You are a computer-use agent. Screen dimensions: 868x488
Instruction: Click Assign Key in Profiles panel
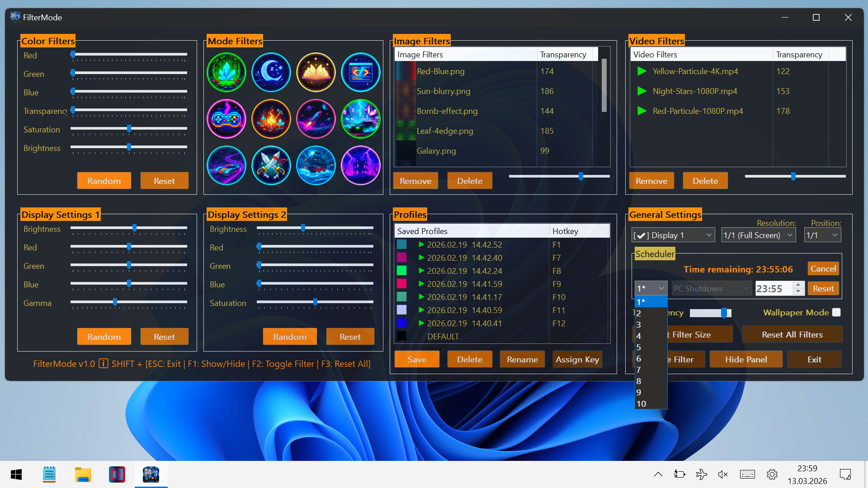tap(577, 359)
